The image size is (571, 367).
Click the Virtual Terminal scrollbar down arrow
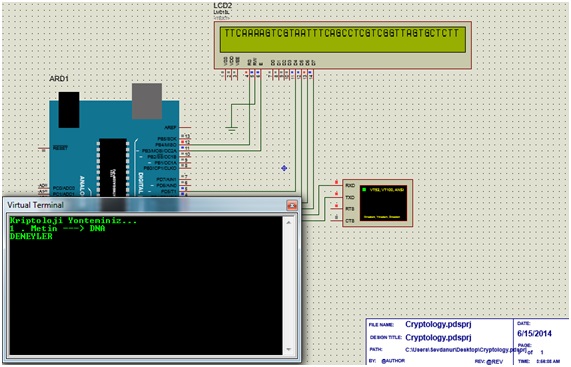point(288,350)
